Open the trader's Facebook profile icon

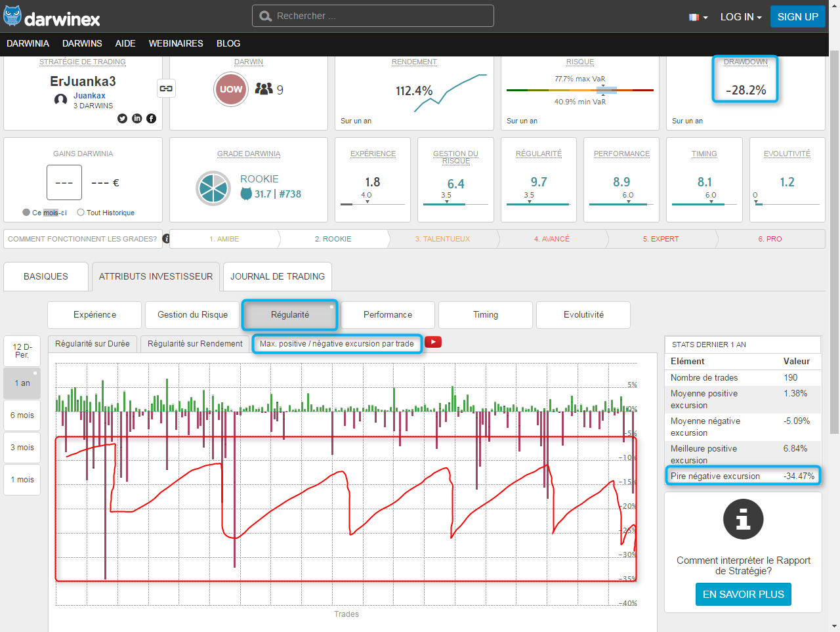point(151,118)
